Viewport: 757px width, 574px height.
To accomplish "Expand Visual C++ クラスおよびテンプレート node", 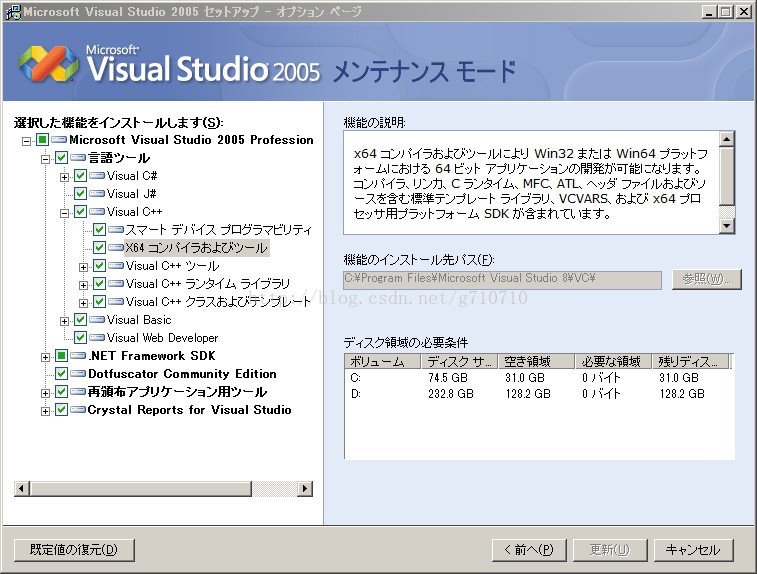I will point(83,303).
